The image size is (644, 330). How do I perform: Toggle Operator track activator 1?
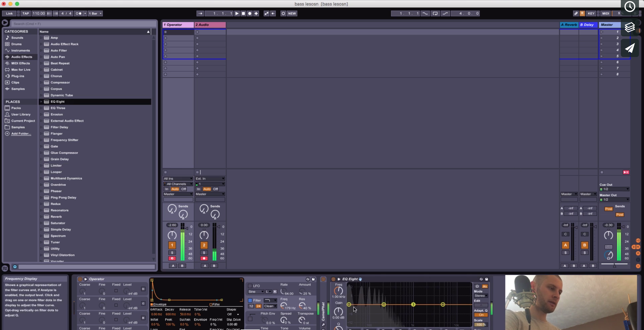(x=172, y=245)
